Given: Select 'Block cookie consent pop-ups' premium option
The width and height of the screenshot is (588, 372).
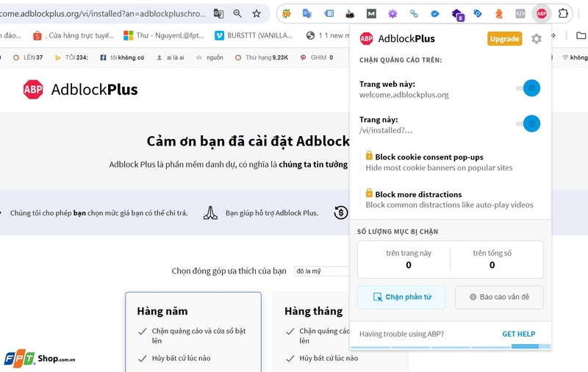Looking at the screenshot, I should 439,162.
